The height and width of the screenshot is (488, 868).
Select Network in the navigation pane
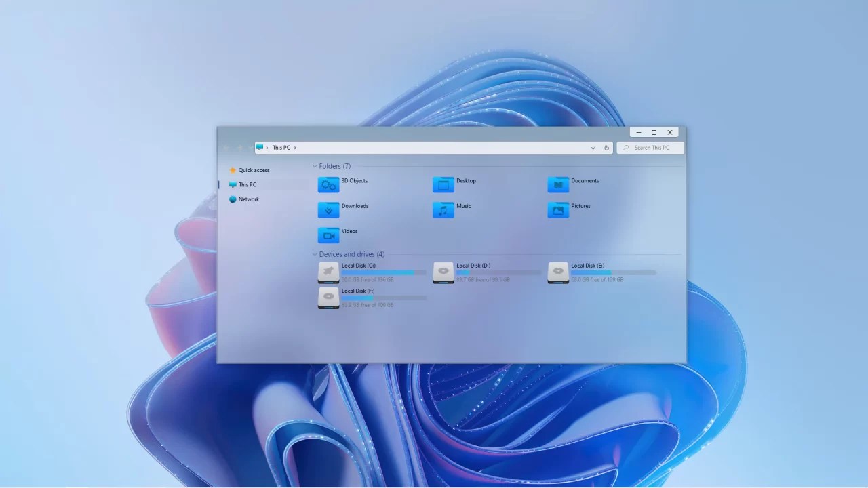pos(248,199)
